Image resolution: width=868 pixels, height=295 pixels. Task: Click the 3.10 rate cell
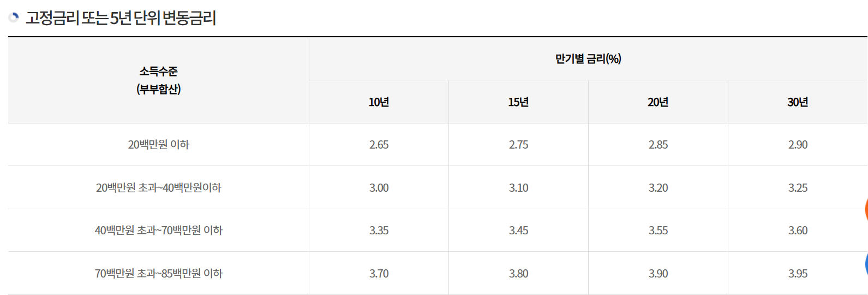pos(519,188)
